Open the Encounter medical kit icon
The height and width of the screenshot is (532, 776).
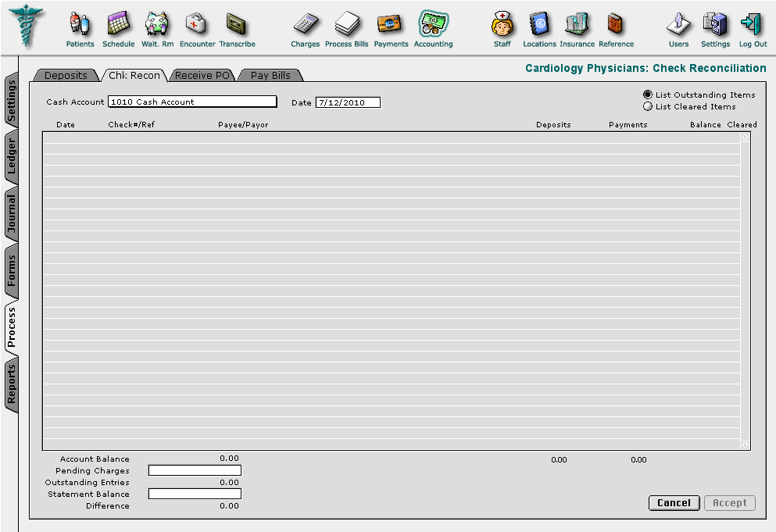[x=197, y=24]
